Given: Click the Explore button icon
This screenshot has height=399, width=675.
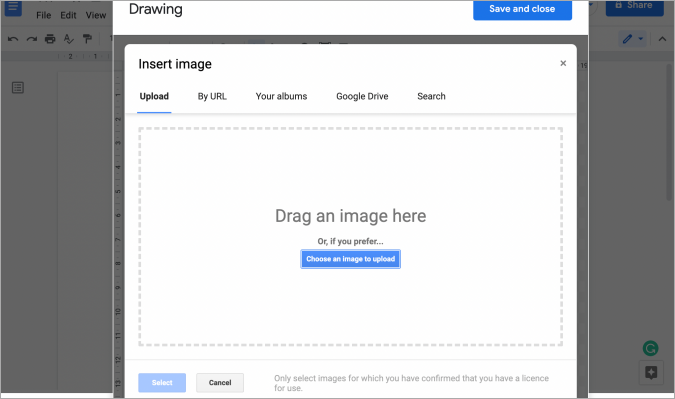Looking at the screenshot, I should click(651, 372).
